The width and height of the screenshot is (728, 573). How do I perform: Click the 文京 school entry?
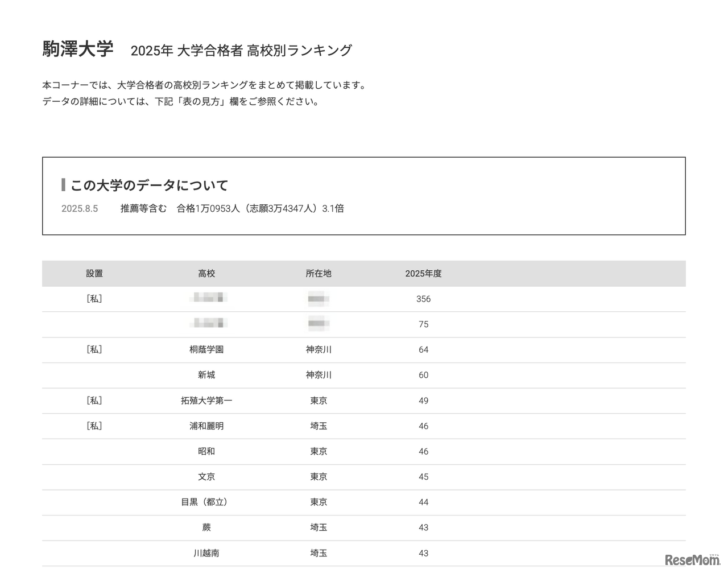pyautogui.click(x=206, y=477)
